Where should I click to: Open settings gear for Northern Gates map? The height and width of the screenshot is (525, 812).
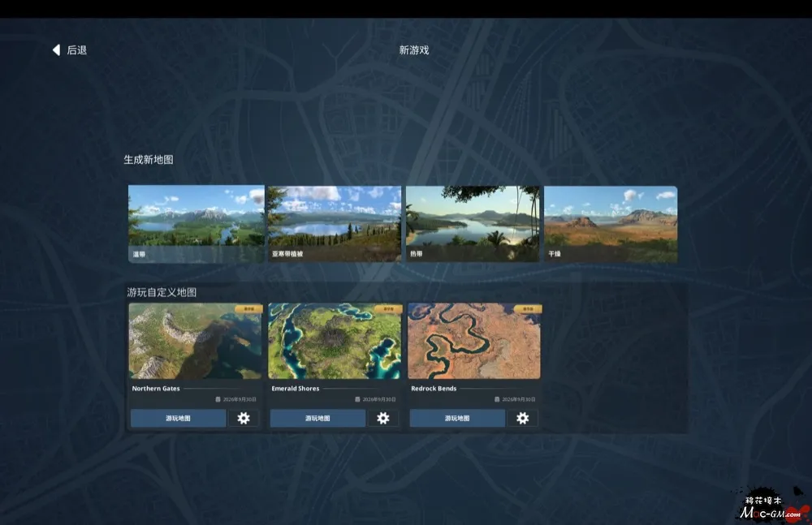(x=244, y=418)
